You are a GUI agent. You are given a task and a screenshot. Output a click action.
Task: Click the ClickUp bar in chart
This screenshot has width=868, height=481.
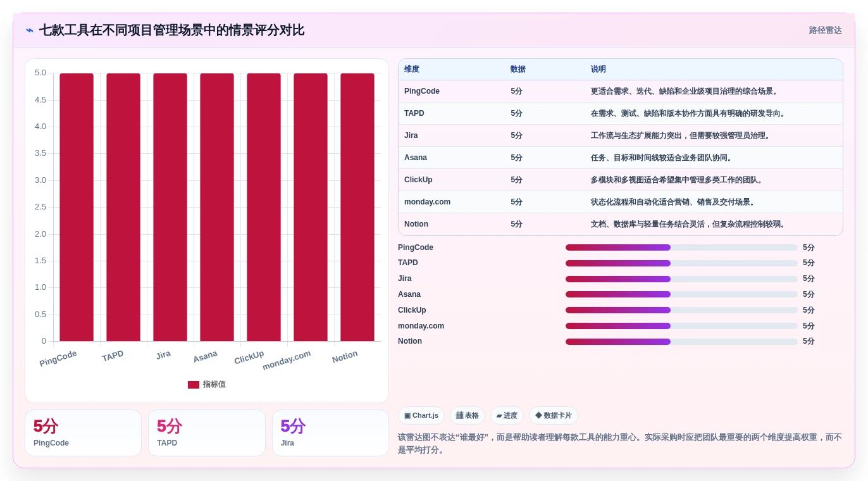coord(264,207)
